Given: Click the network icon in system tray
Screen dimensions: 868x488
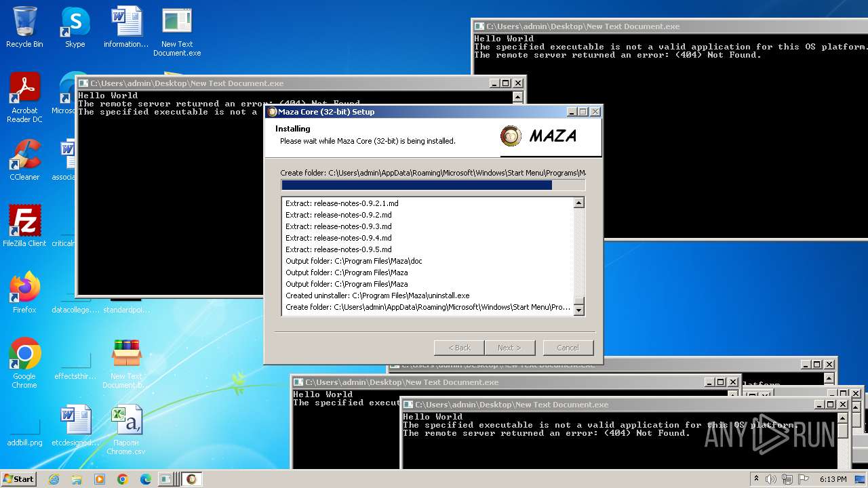Looking at the screenshot, I should click(x=788, y=479).
